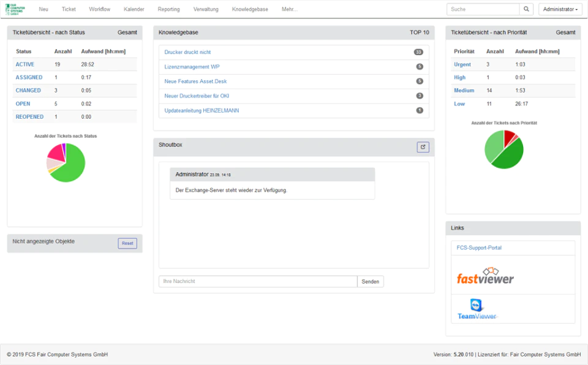Open article Drucker druckt nicht
Viewport: 588px width, 365px height.
[x=187, y=52]
